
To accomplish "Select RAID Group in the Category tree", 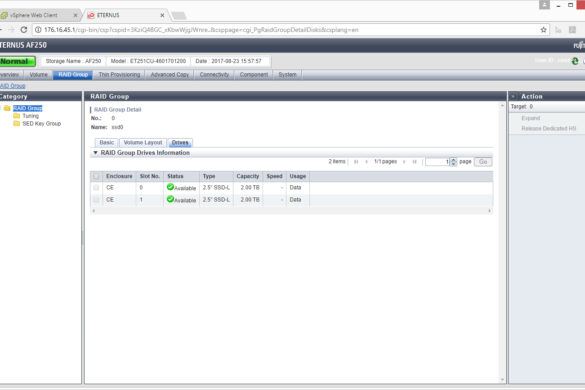I will click(x=28, y=108).
